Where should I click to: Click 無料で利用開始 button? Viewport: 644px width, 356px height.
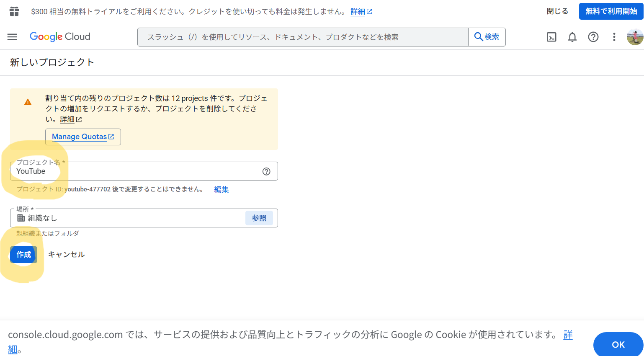pyautogui.click(x=611, y=11)
